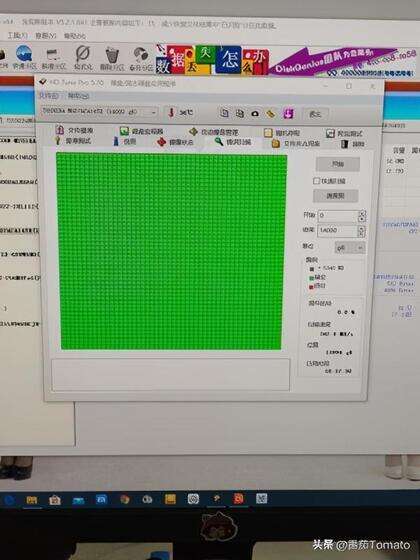420x560 pixels.
Task: Open the Extra Tests tab
Action: click(344, 134)
